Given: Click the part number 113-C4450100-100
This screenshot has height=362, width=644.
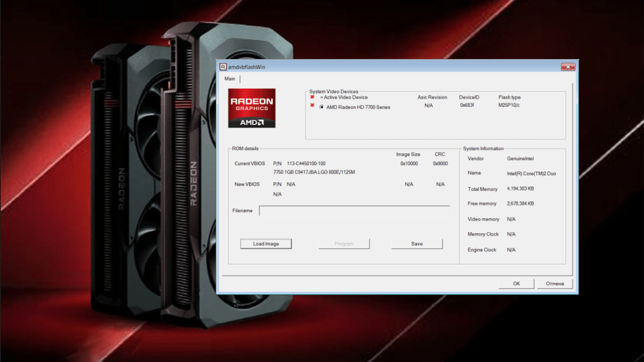Looking at the screenshot, I should 306,163.
